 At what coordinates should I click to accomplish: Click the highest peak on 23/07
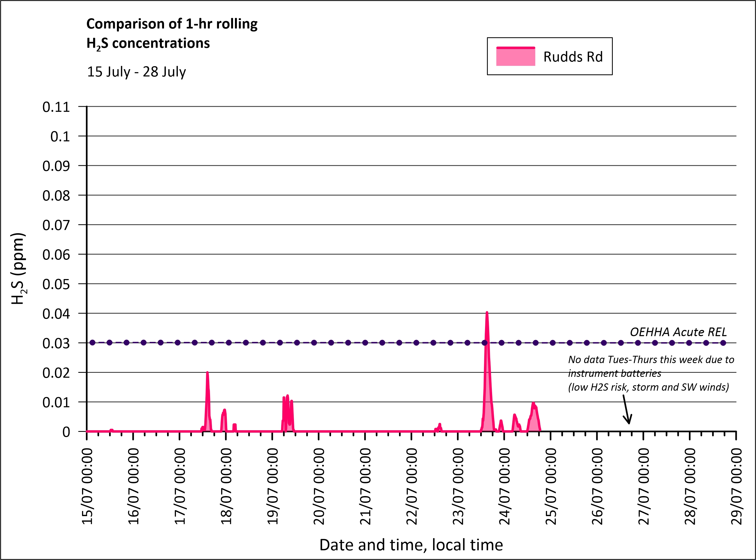point(487,313)
